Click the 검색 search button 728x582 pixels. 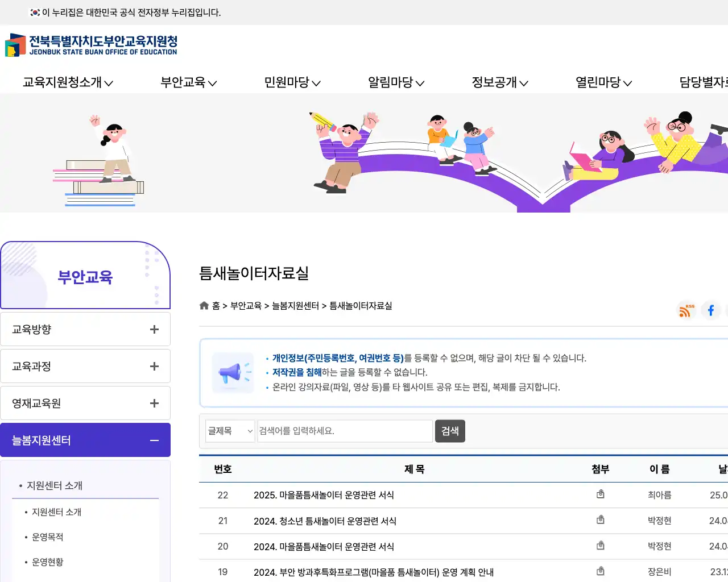(450, 431)
